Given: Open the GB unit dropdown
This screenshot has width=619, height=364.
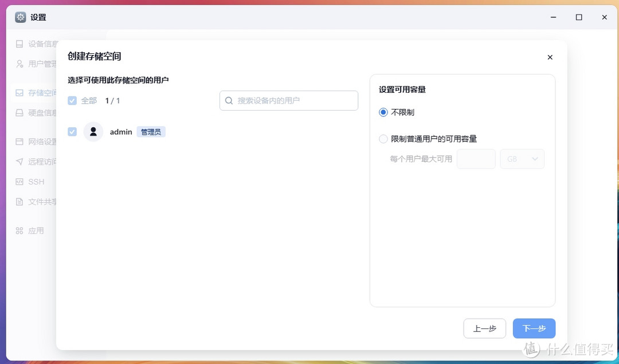Looking at the screenshot, I should [x=522, y=159].
